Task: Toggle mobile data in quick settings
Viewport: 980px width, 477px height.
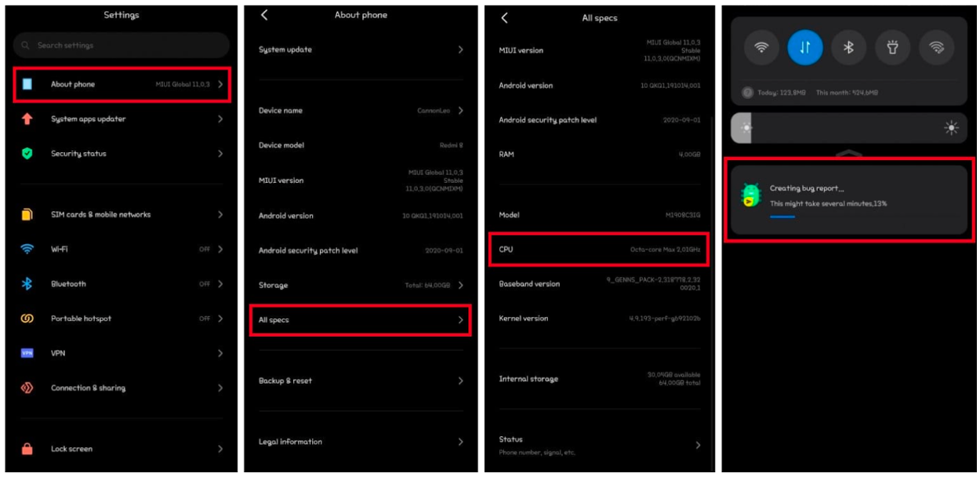Action: (805, 48)
